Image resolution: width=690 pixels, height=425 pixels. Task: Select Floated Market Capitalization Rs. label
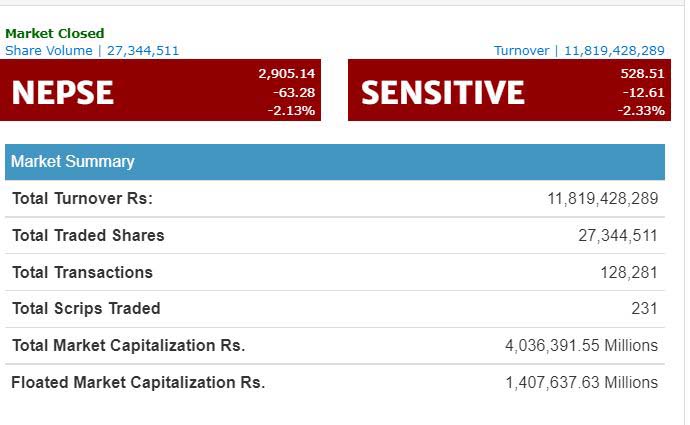138,382
